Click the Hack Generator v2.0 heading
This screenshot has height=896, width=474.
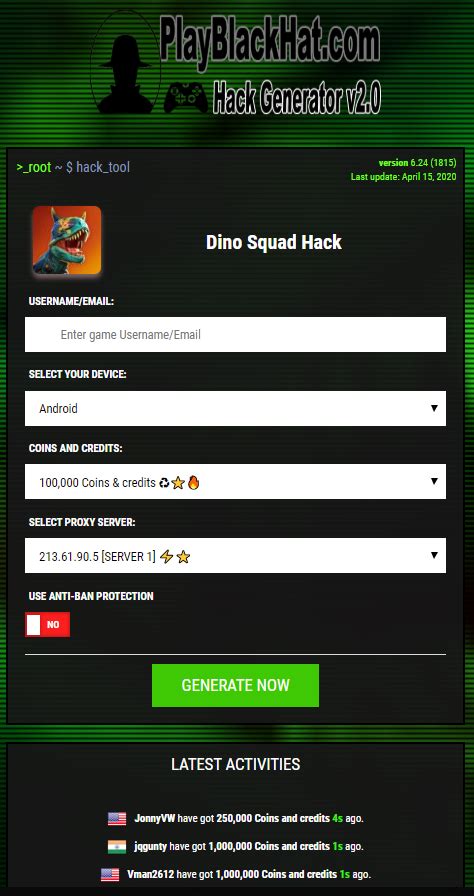(x=297, y=97)
